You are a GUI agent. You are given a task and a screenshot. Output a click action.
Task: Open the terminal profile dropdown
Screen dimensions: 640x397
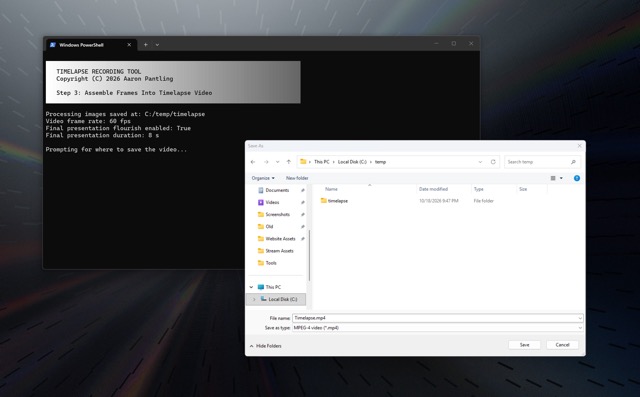[157, 45]
